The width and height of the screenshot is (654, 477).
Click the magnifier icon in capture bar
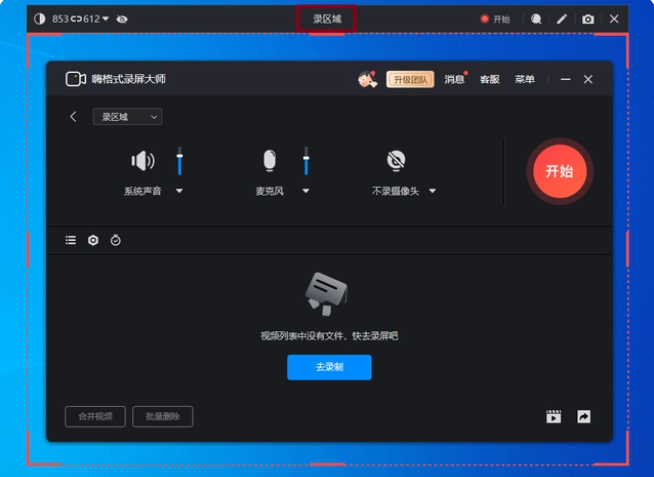point(536,19)
